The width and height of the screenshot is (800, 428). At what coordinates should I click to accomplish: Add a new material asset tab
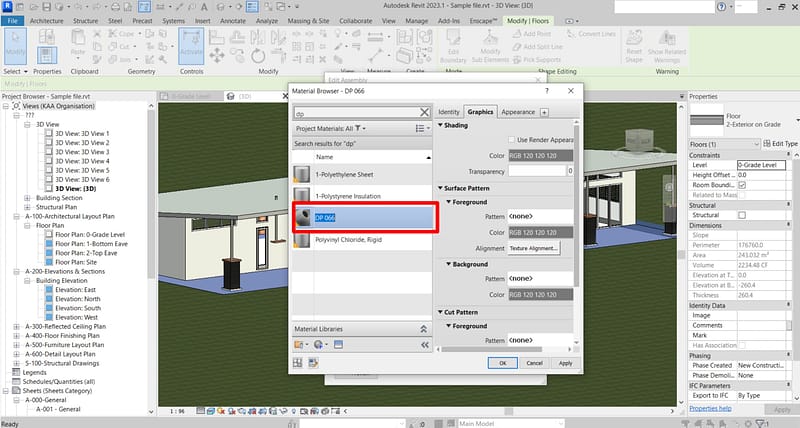[x=546, y=112]
